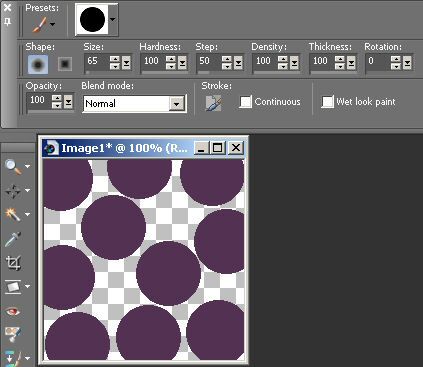Increase Rotation with up arrow
The image size is (423, 367).
[x=396, y=58]
